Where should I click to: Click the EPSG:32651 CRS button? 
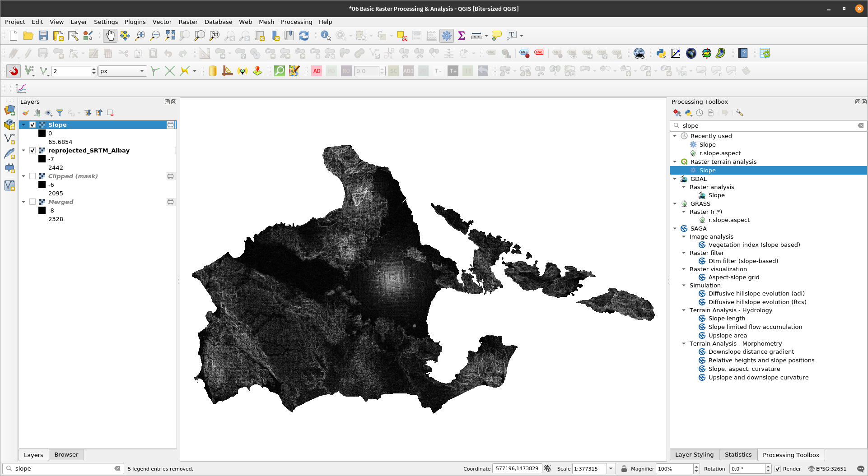click(x=827, y=469)
